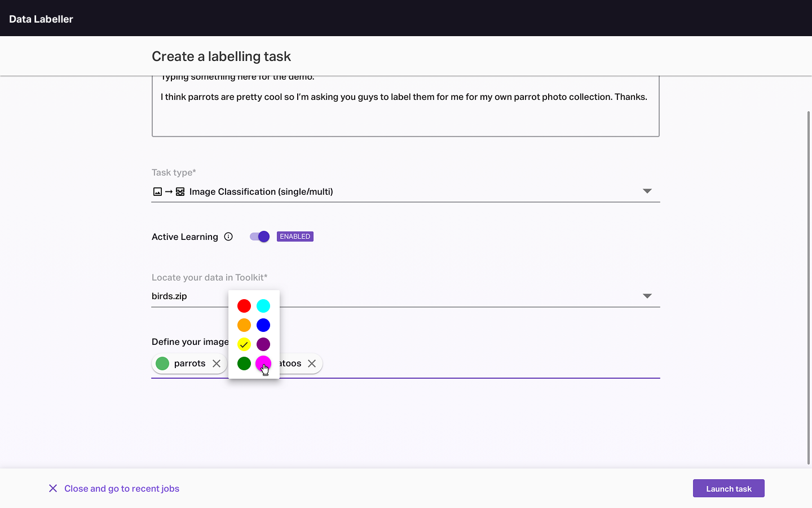This screenshot has width=812, height=508.
Task: Choose the purple color swatch
Action: coord(263,344)
